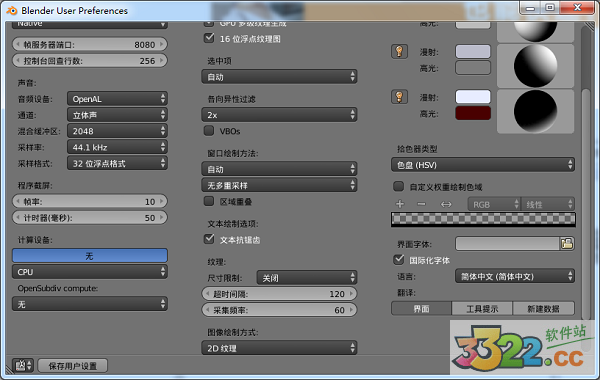Enable the VBOs checkbox
This screenshot has height=380, width=600.
tap(209, 131)
